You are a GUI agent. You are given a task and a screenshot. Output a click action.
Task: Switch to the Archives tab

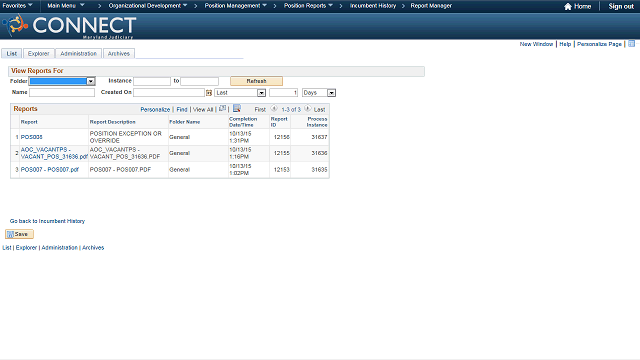[x=118, y=53]
